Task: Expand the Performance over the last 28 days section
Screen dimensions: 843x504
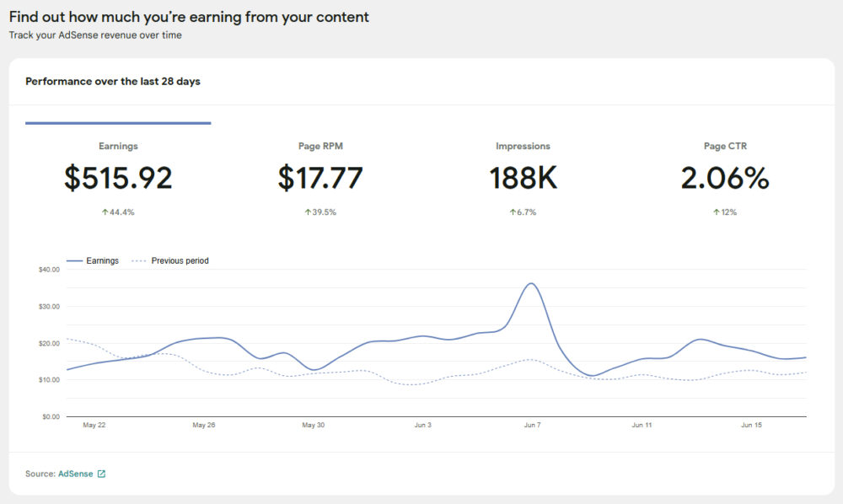Action: (x=112, y=82)
